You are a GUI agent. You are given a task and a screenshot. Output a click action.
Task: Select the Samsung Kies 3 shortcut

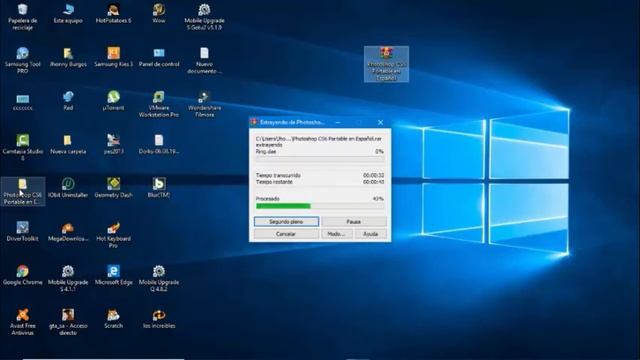(113, 57)
